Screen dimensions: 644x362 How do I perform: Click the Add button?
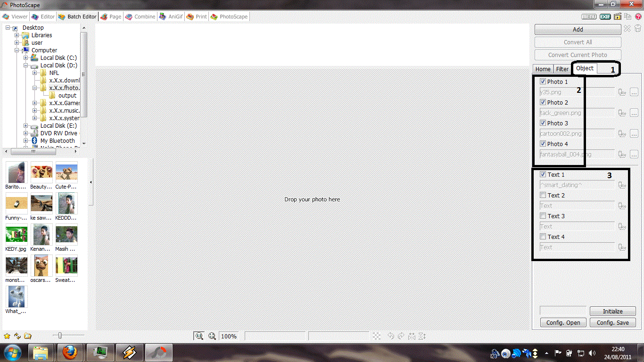pos(578,29)
